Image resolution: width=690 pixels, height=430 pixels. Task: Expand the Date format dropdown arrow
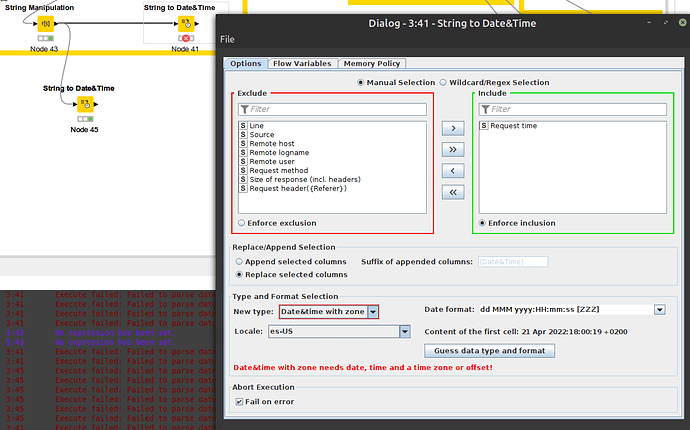coord(659,310)
